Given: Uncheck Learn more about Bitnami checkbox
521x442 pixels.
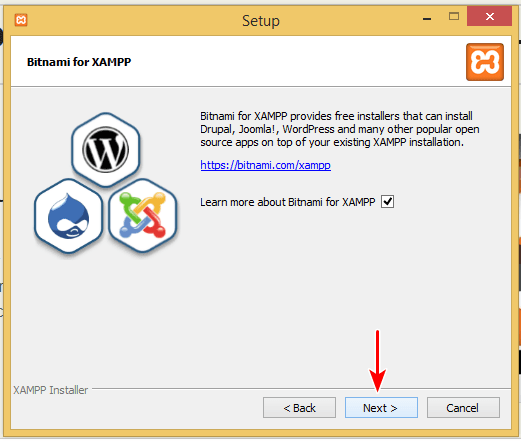Looking at the screenshot, I should click(387, 202).
